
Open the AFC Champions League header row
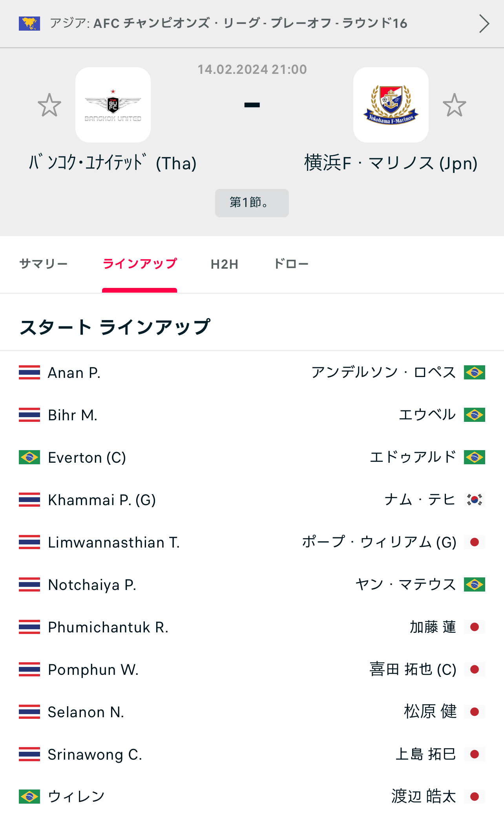coord(228,24)
